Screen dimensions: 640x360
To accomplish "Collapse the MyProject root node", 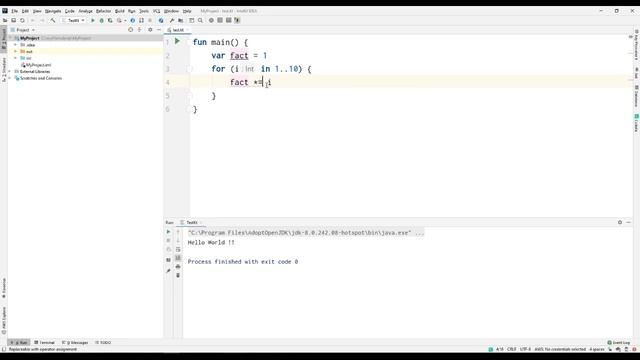I will click(x=11, y=38).
